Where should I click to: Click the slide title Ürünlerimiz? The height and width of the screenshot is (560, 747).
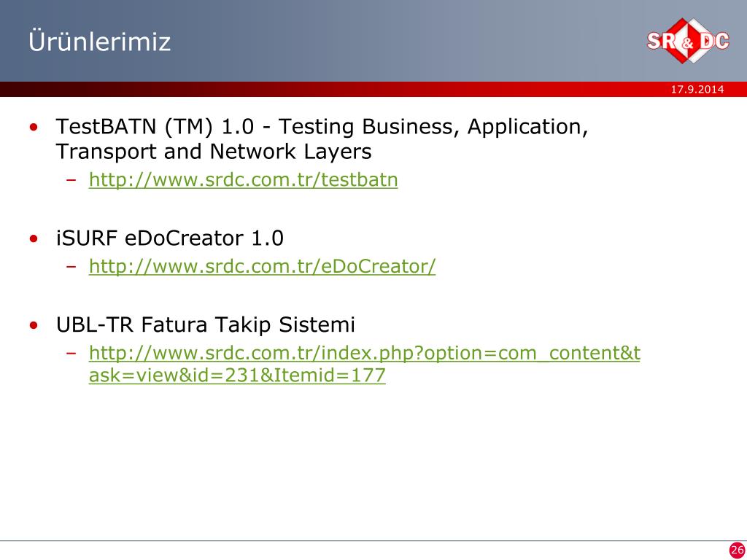coord(99,41)
